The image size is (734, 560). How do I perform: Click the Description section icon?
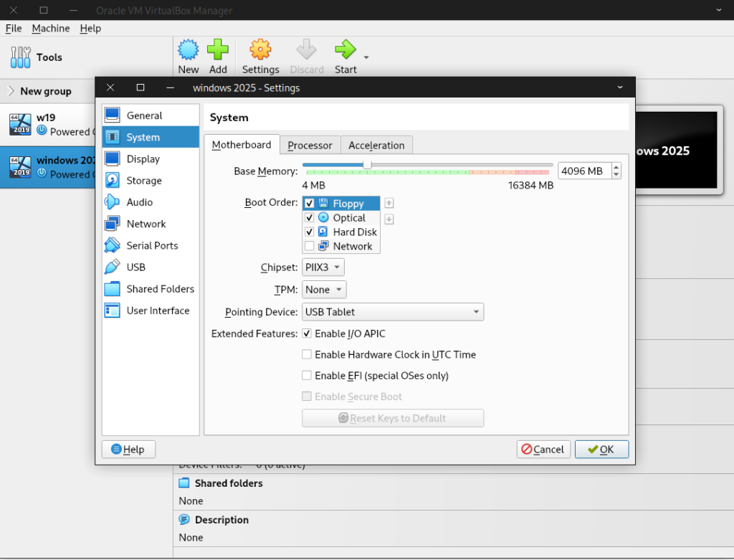(x=184, y=519)
